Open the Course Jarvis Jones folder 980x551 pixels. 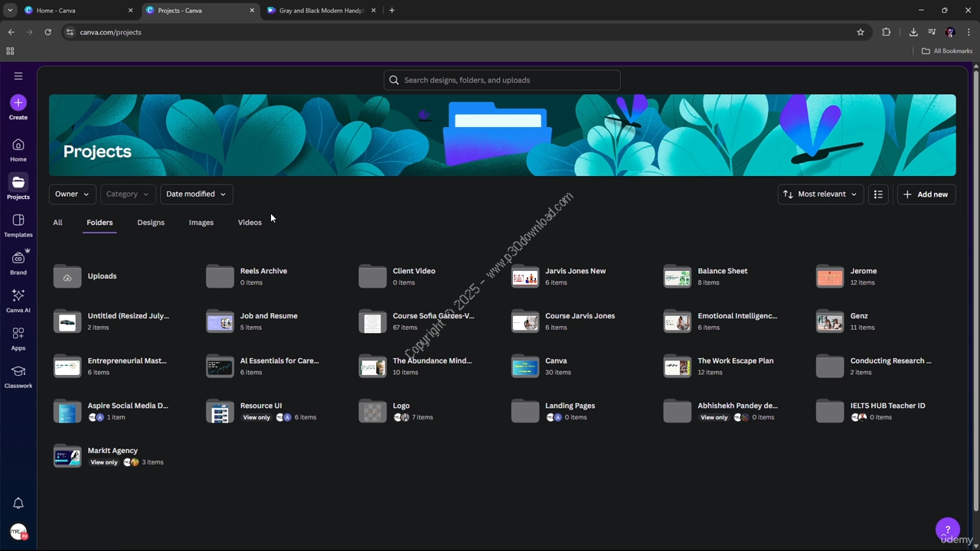[x=563, y=321]
